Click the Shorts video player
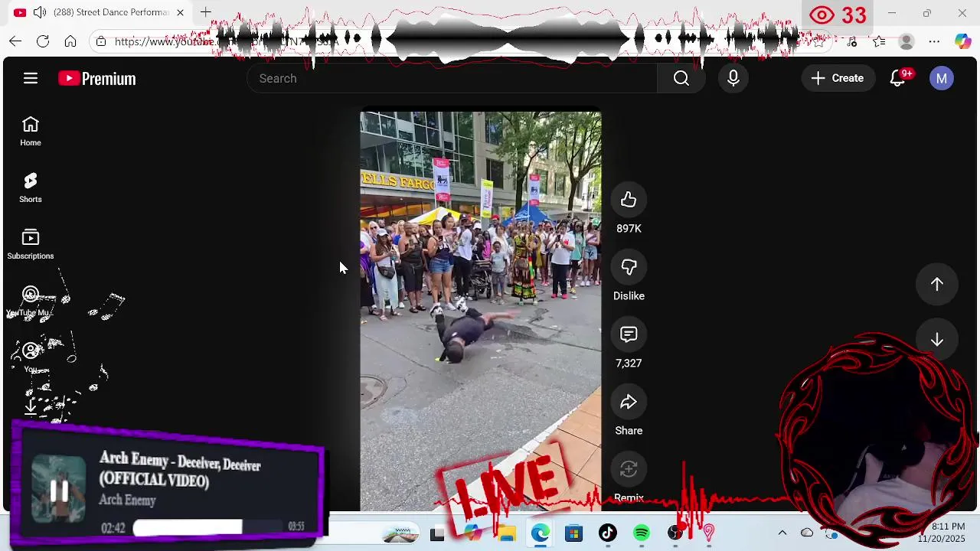 pyautogui.click(x=481, y=311)
